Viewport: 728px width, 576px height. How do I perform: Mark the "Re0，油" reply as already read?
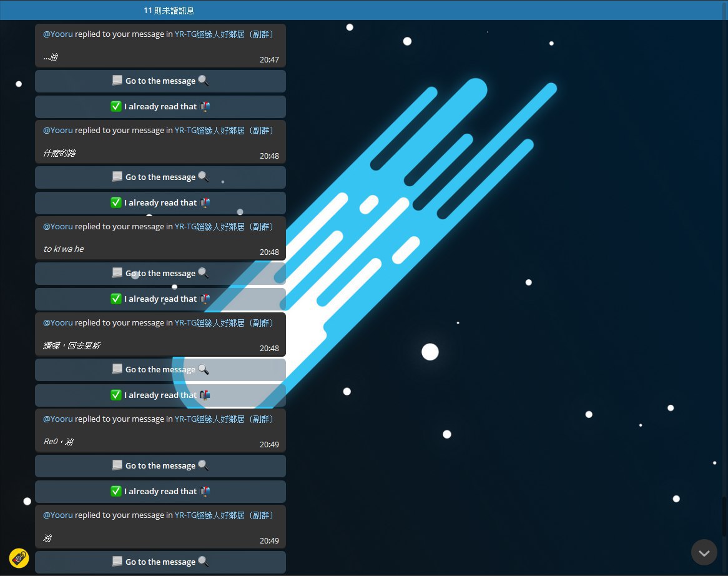click(x=160, y=492)
